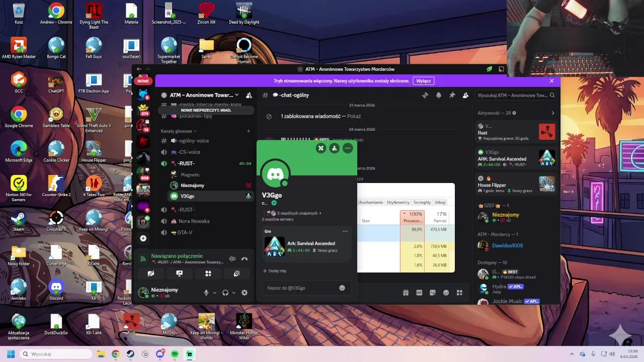Start an activity with the four-dots icon

point(208,274)
